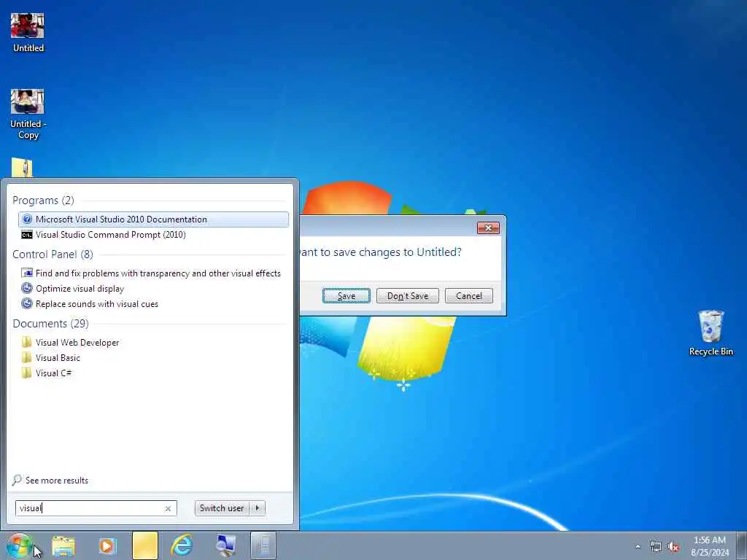Click the Visual C# folder icon
Image resolution: width=747 pixels, height=560 pixels.
[27, 373]
